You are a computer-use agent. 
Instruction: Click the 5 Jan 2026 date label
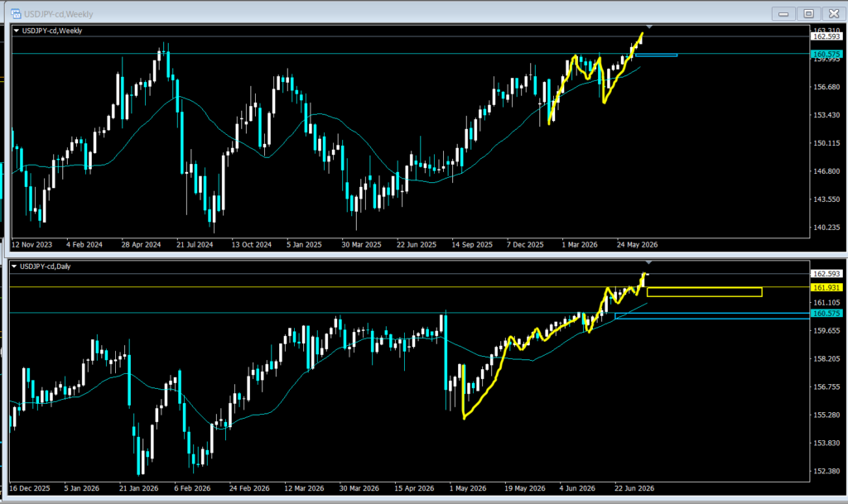82,488
